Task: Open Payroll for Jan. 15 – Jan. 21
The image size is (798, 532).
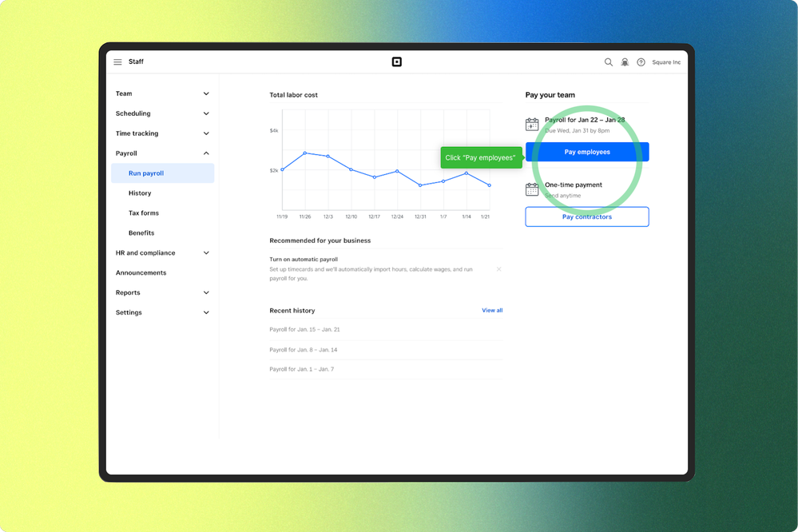Action: coord(304,329)
